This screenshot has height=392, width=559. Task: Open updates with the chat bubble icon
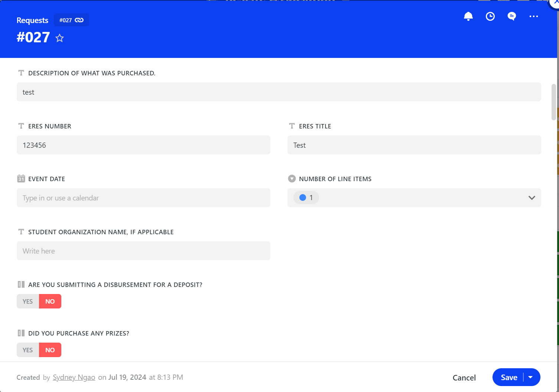[x=511, y=16]
